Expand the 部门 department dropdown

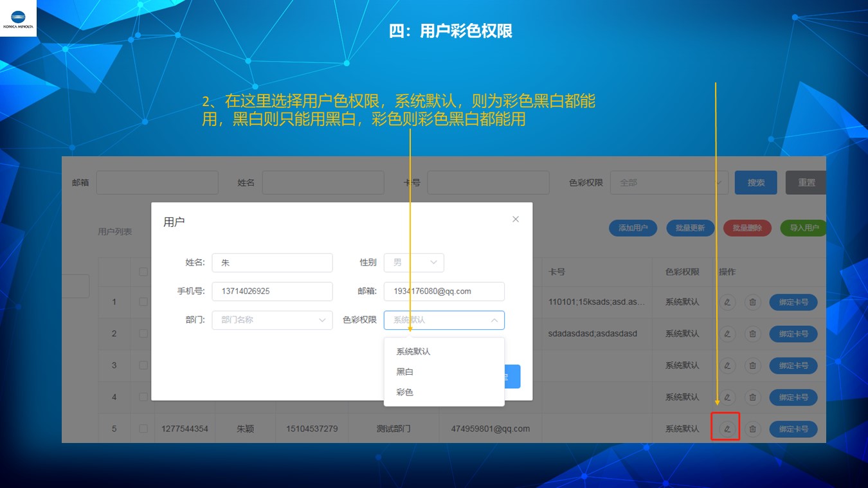[x=272, y=320]
